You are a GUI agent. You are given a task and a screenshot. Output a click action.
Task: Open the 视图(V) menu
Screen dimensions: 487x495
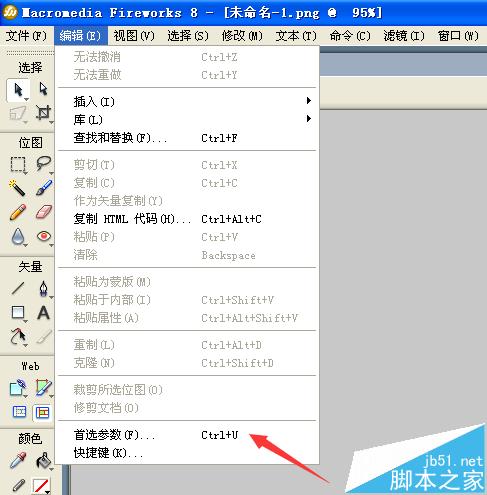(134, 36)
